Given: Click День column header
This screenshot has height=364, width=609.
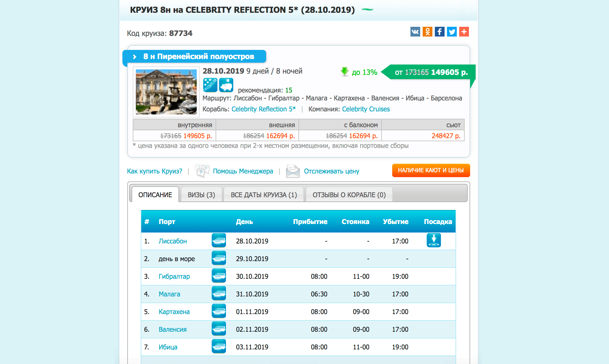Looking at the screenshot, I should point(245,222).
